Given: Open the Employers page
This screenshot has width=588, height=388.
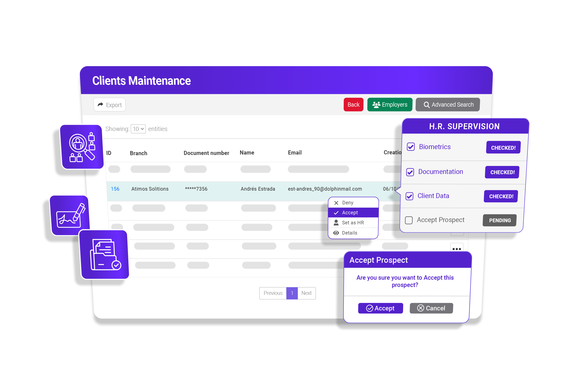Looking at the screenshot, I should pos(390,105).
